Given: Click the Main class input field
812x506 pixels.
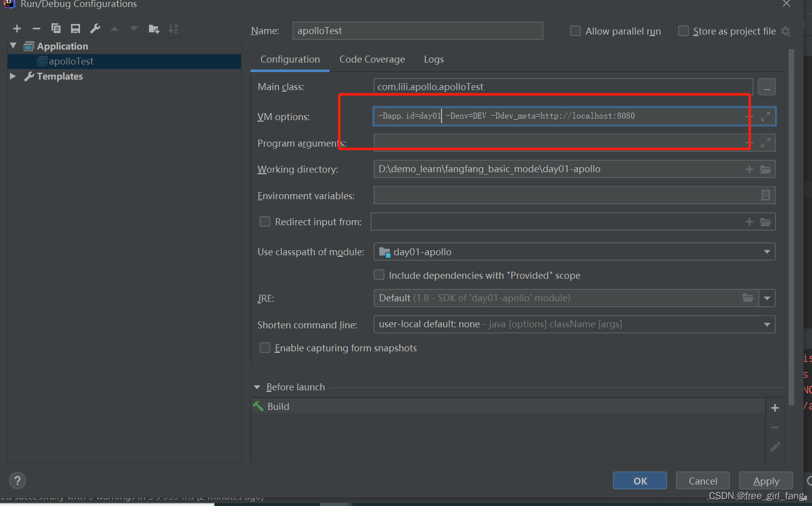Looking at the screenshot, I should pyautogui.click(x=563, y=87).
